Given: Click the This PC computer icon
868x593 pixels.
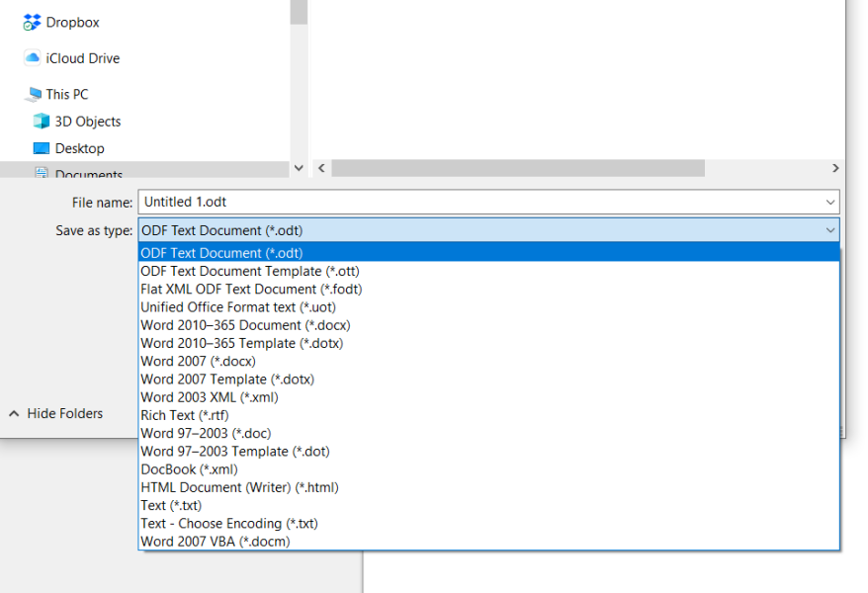Looking at the screenshot, I should click(34, 94).
